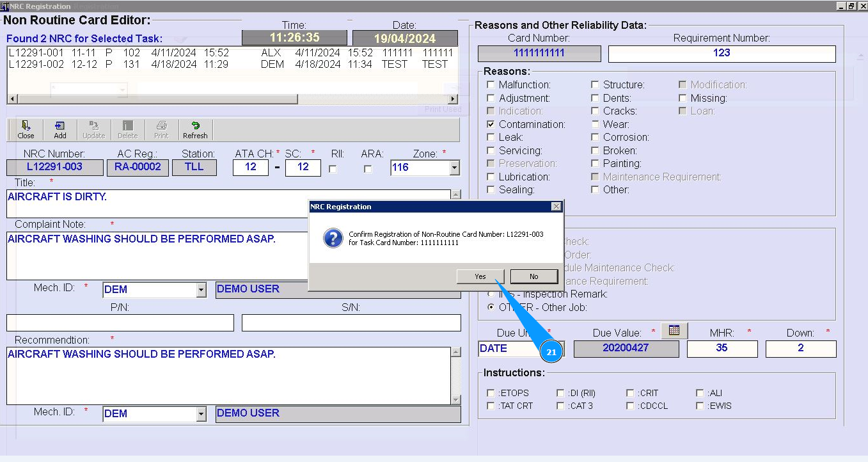Click the Refresh toolbar icon

click(195, 130)
